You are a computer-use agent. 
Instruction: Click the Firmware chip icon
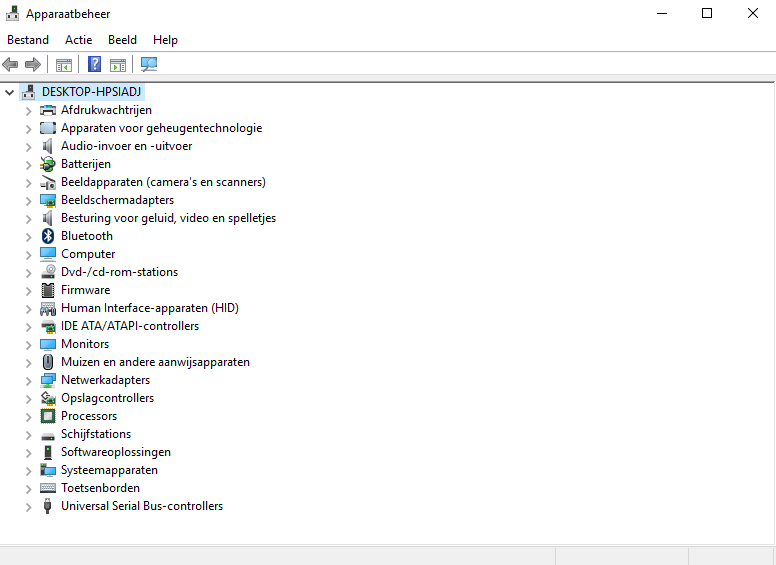[x=48, y=290]
